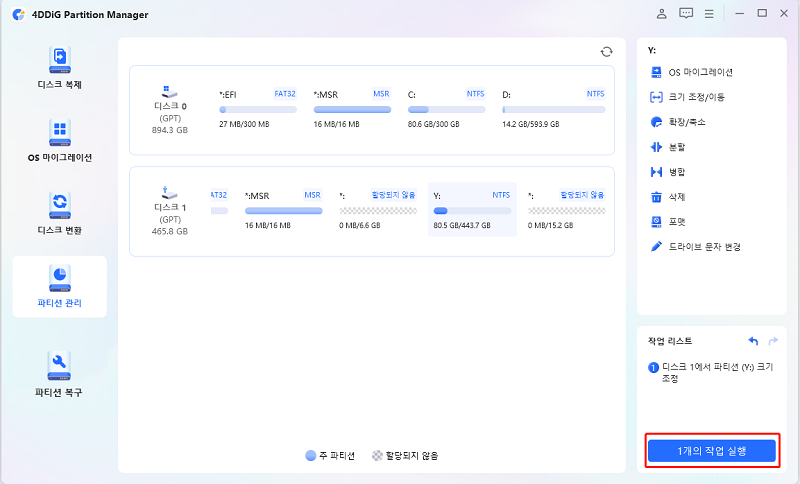Click the 465.8 GB disk capacity text

[169, 231]
